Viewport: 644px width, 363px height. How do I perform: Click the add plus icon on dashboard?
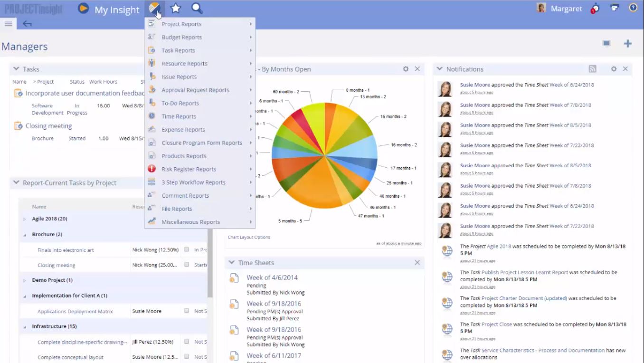(x=628, y=44)
